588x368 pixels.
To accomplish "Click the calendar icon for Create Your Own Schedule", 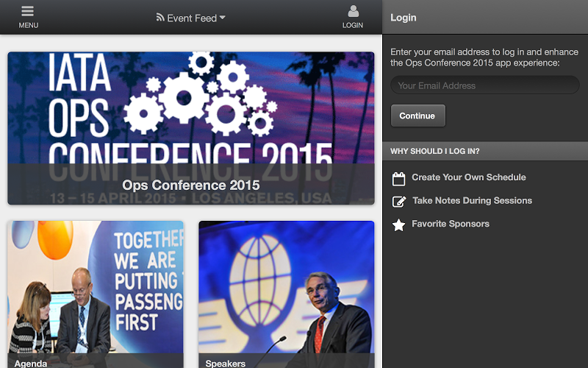I will tap(398, 179).
